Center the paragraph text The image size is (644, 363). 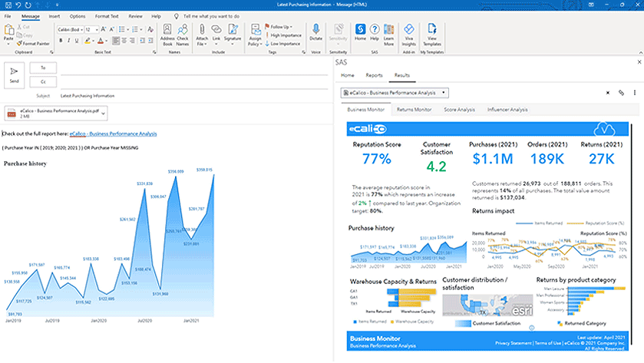[124, 41]
